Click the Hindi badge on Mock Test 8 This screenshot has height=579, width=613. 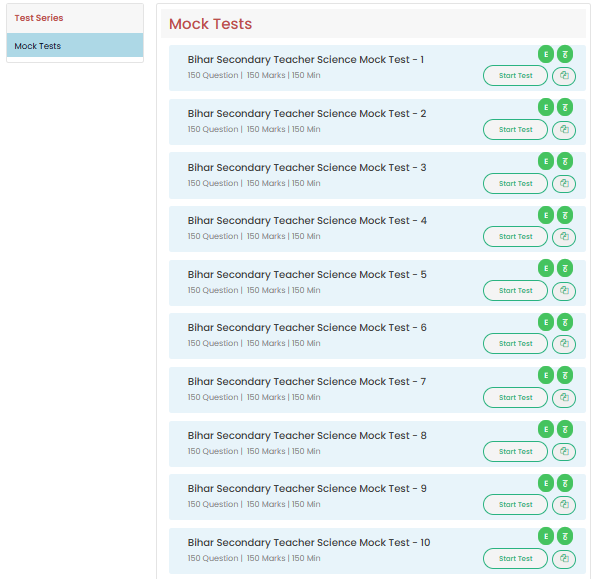pos(565,429)
